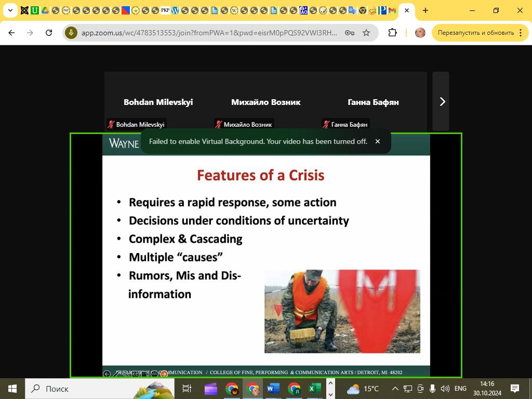Focus the app.zoom.us address bar
This screenshot has height=399, width=532.
[x=209, y=33]
